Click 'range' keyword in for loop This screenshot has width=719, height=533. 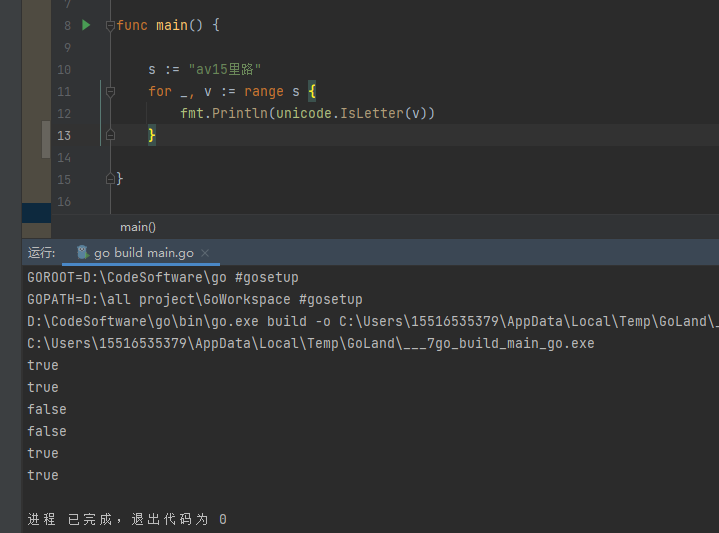(x=264, y=92)
